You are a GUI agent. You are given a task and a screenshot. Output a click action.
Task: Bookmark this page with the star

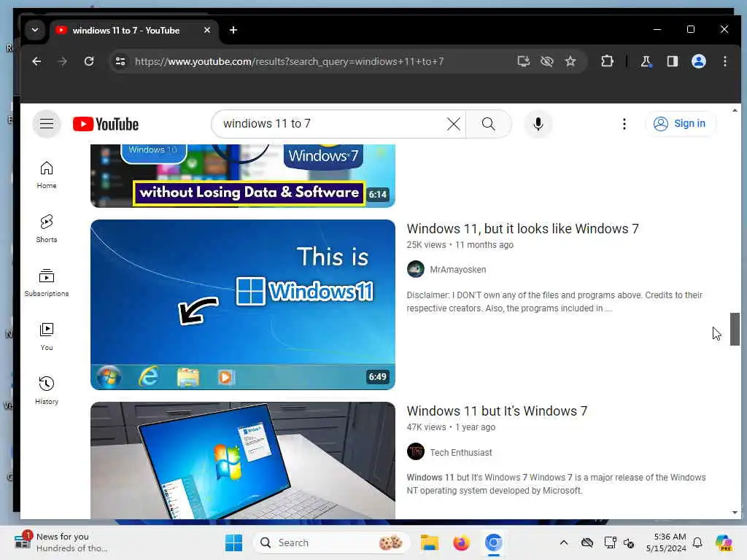[x=570, y=61]
